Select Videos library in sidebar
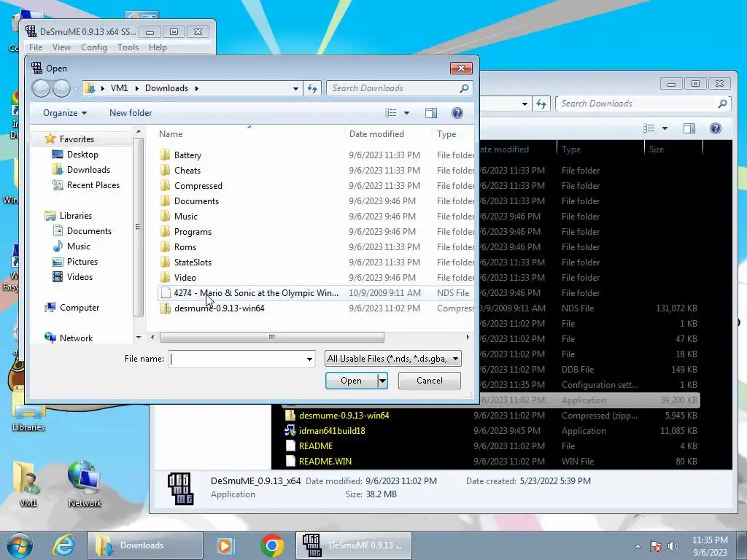 click(80, 276)
